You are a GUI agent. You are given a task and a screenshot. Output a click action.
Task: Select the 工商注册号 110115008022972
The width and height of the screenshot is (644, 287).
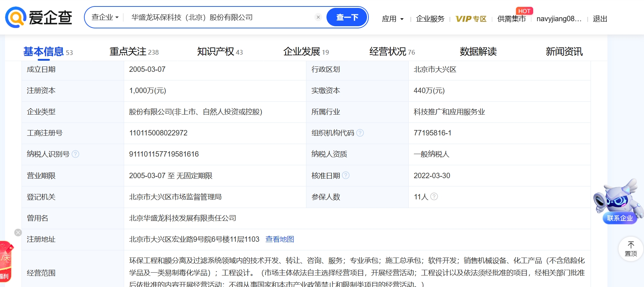158,133
